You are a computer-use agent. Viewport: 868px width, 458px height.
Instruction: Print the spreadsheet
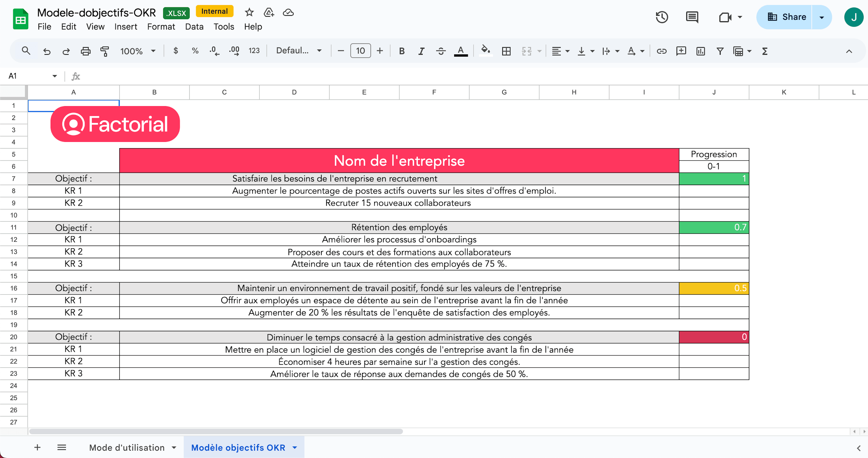tap(86, 51)
